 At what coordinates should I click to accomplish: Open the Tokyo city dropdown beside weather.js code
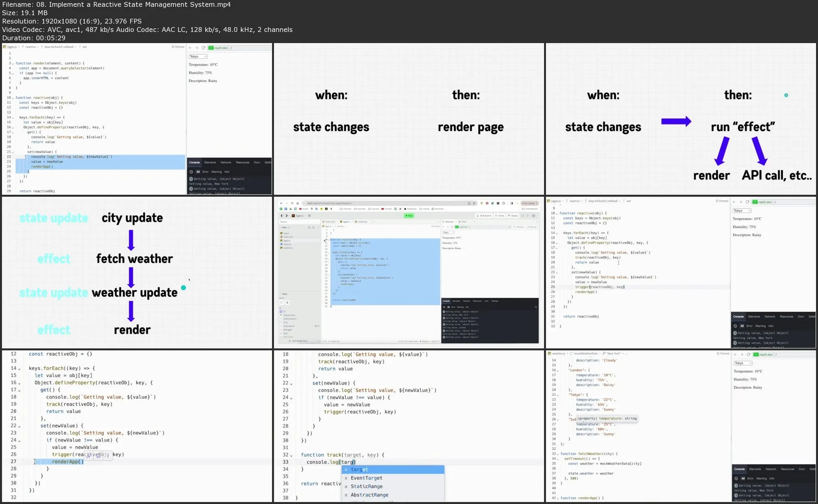coord(743,363)
